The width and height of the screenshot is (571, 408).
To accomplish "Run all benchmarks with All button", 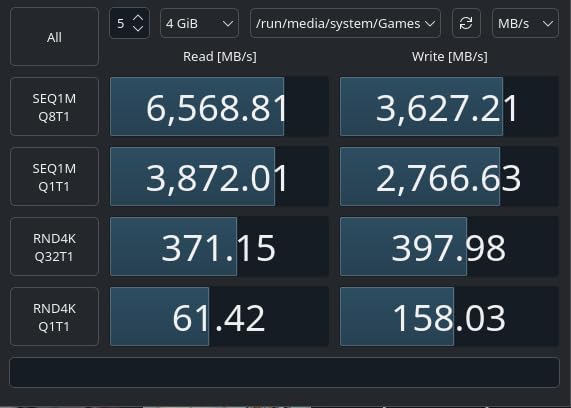I will coord(54,36).
